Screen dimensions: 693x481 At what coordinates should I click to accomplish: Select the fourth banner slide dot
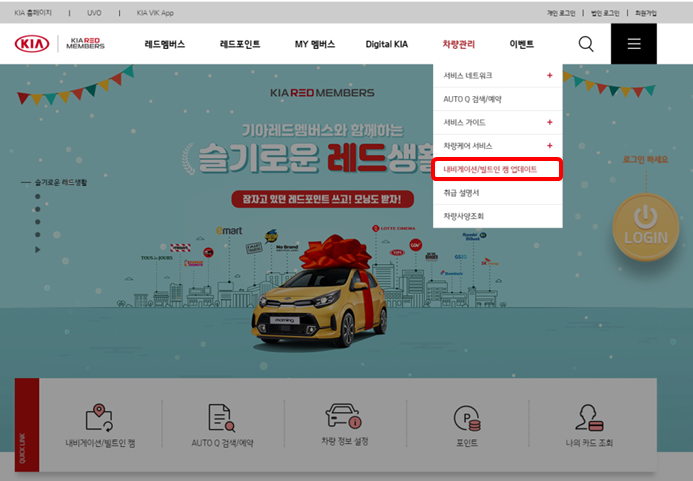[x=38, y=235]
